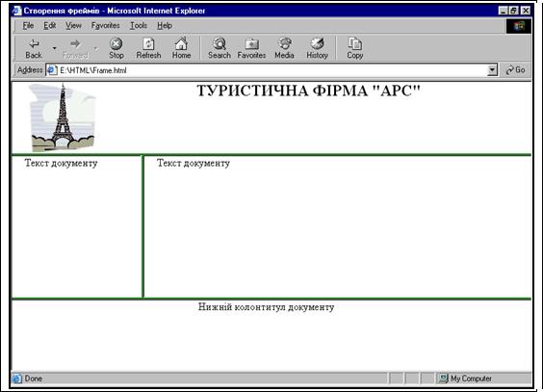Click the Go button
Image resolution: width=543 pixels, height=392 pixels.
(x=515, y=70)
